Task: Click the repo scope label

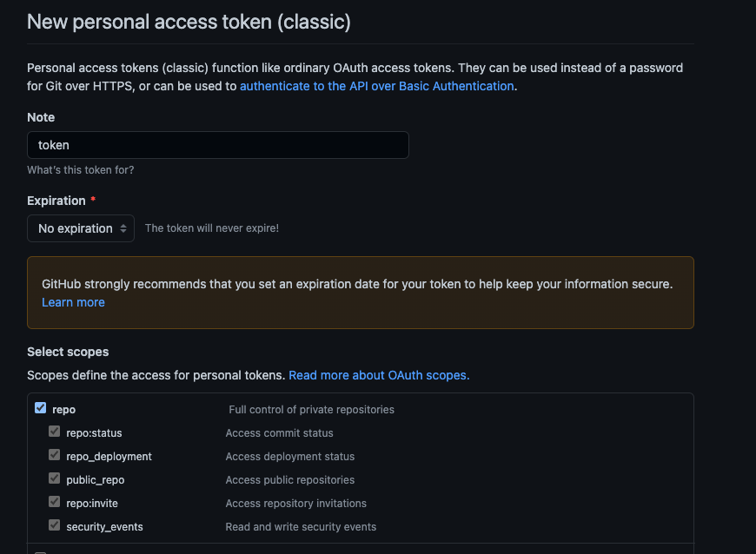Action: pos(63,408)
